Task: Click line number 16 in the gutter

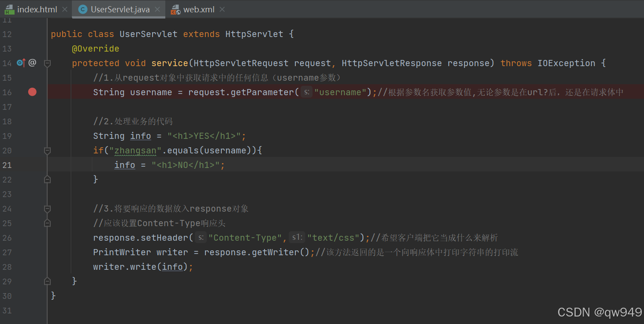Action: (7, 92)
